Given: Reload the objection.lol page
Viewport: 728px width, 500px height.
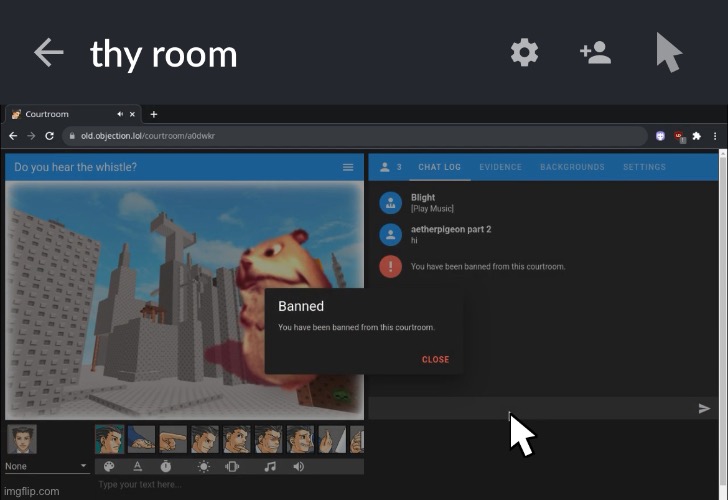Looking at the screenshot, I should 49,136.
